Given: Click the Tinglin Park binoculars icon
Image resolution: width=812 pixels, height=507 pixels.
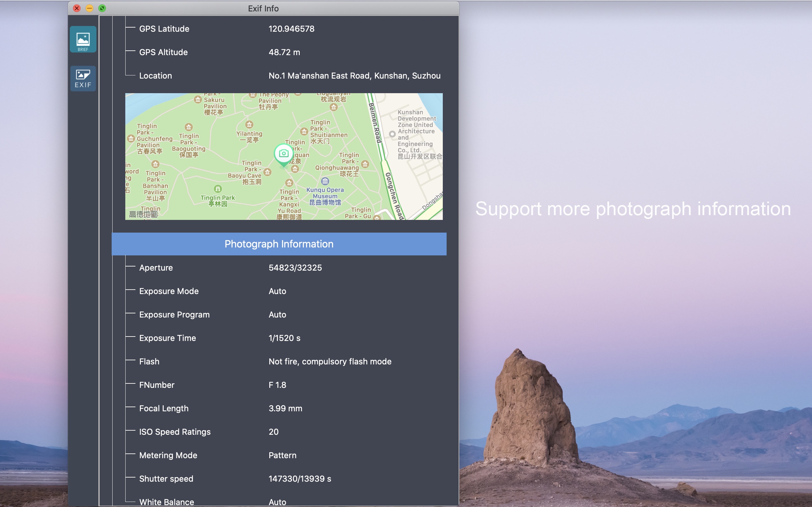Looking at the screenshot, I should click(218, 189).
